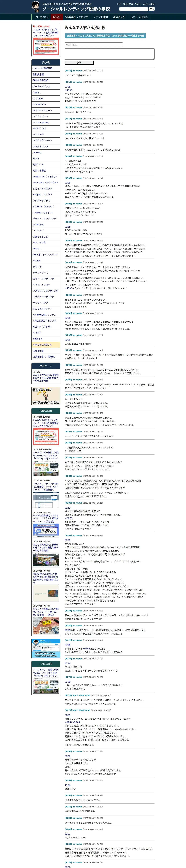Open TSON FUNDING board link

46,123
